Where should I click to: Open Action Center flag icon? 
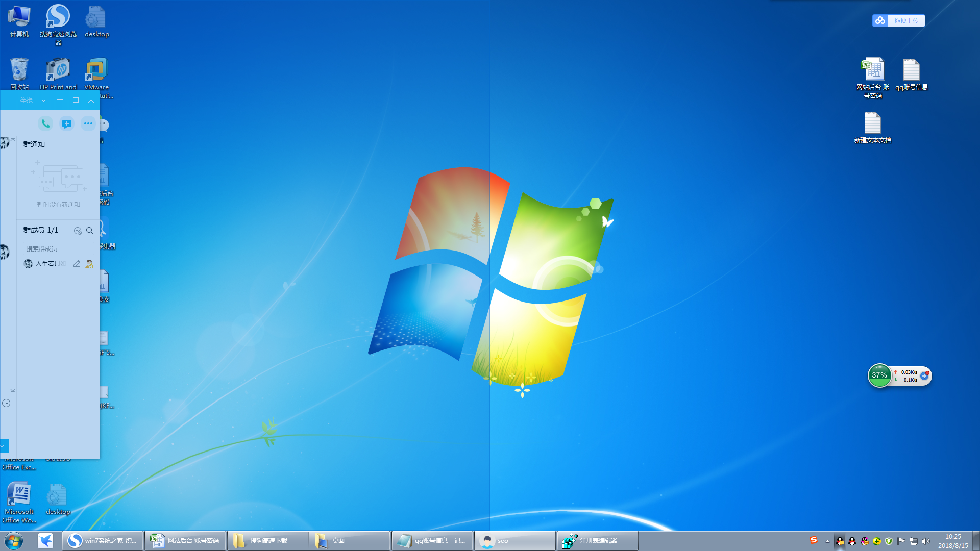tap(901, 541)
